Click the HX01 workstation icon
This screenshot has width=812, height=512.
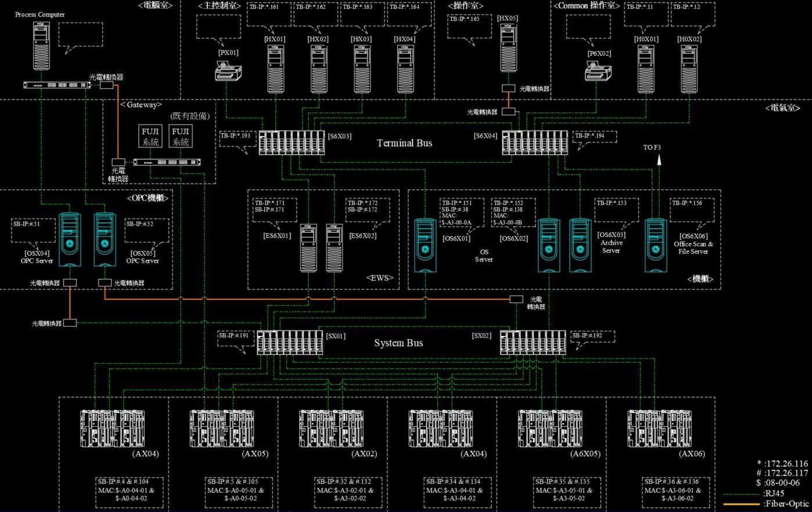[x=276, y=69]
